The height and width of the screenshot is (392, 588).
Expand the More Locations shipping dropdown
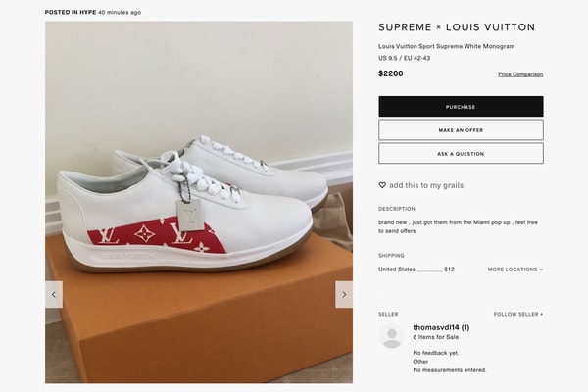(x=514, y=269)
